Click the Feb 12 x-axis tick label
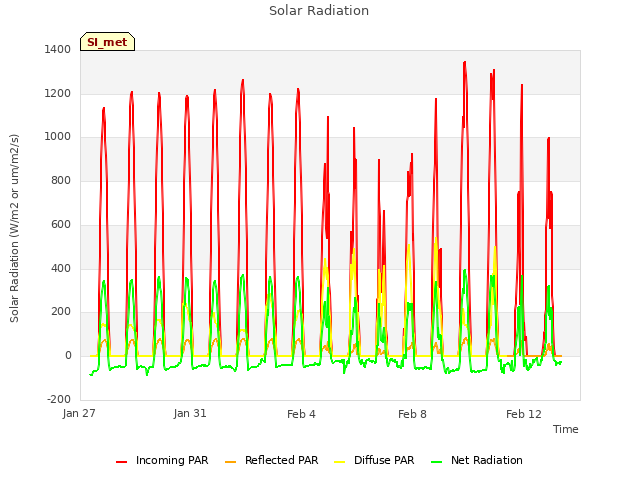The height and width of the screenshot is (480, 640). (x=524, y=414)
